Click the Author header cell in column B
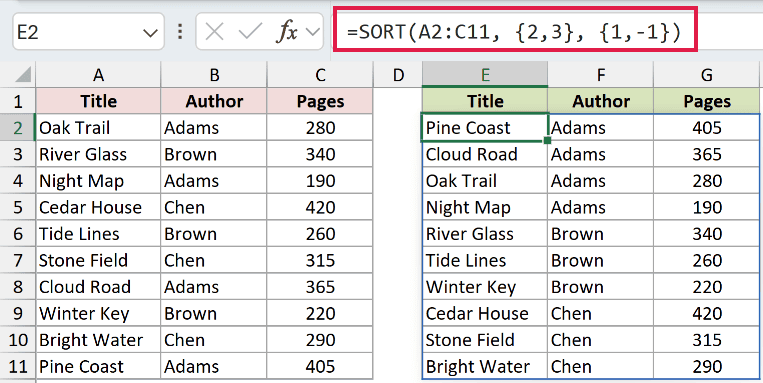This screenshot has height=383, width=763. pos(214,101)
